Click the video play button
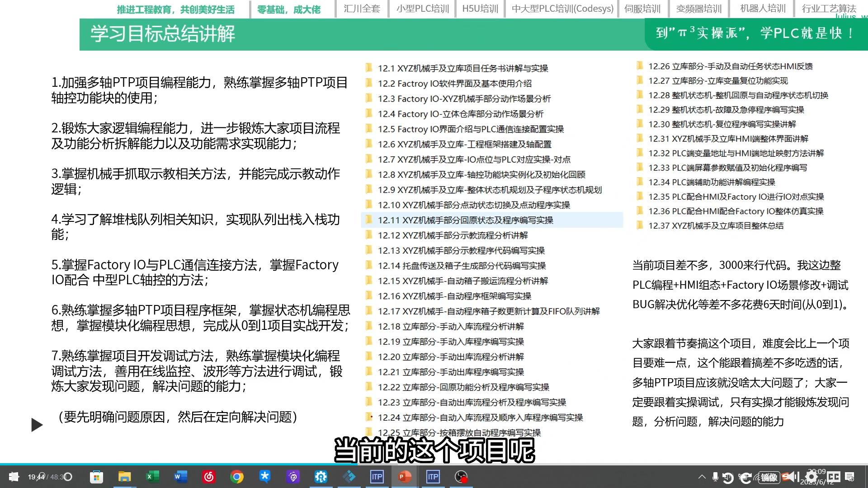The image size is (868, 488). [x=37, y=425]
